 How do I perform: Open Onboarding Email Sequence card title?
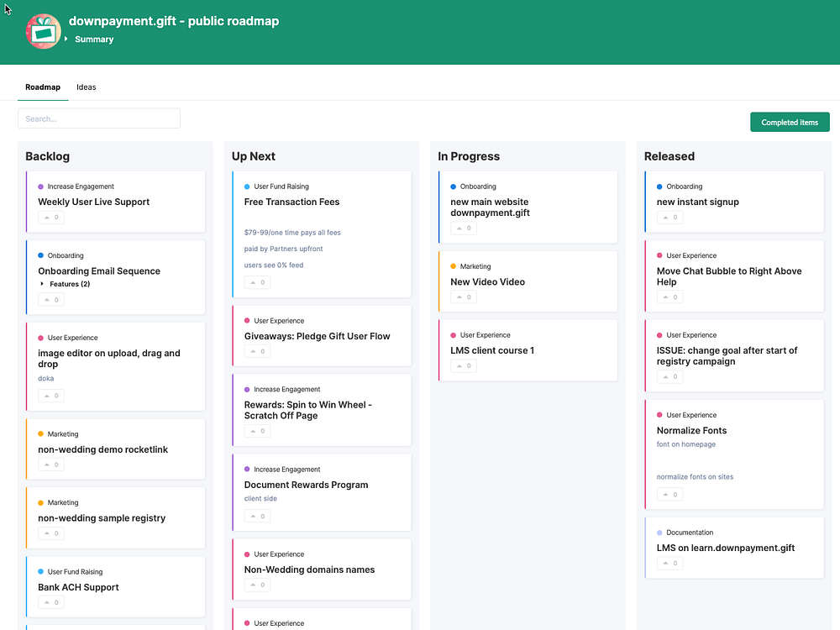click(x=99, y=271)
